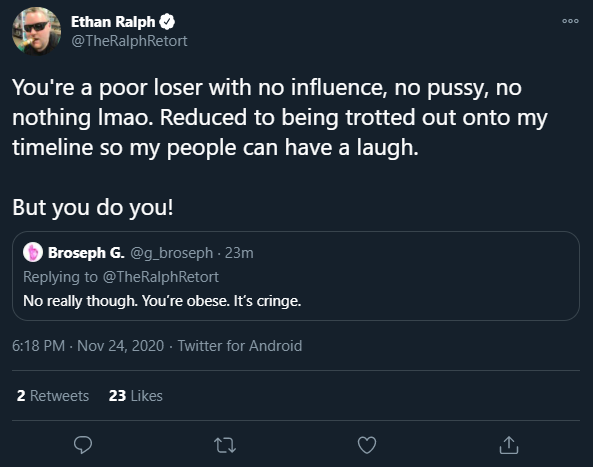View the 2 Retweets list
Image resolution: width=593 pixels, height=467 pixels.
pyautogui.click(x=53, y=396)
